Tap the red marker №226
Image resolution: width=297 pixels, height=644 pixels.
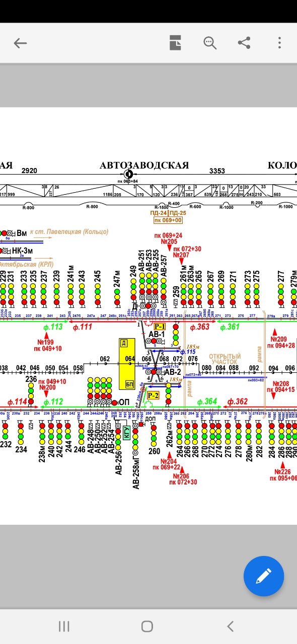(283, 472)
